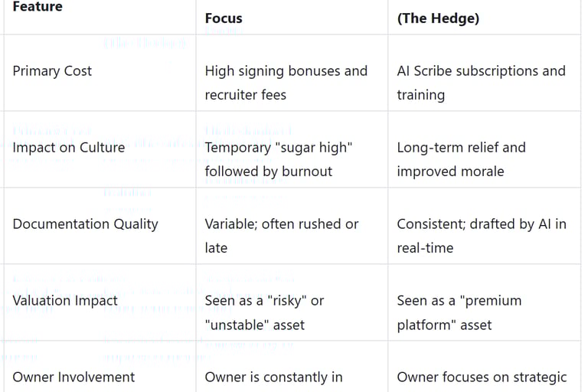The height and width of the screenshot is (392, 588).
Task: Select the Seen as a "risky" cell
Action: pyautogui.click(x=264, y=312)
